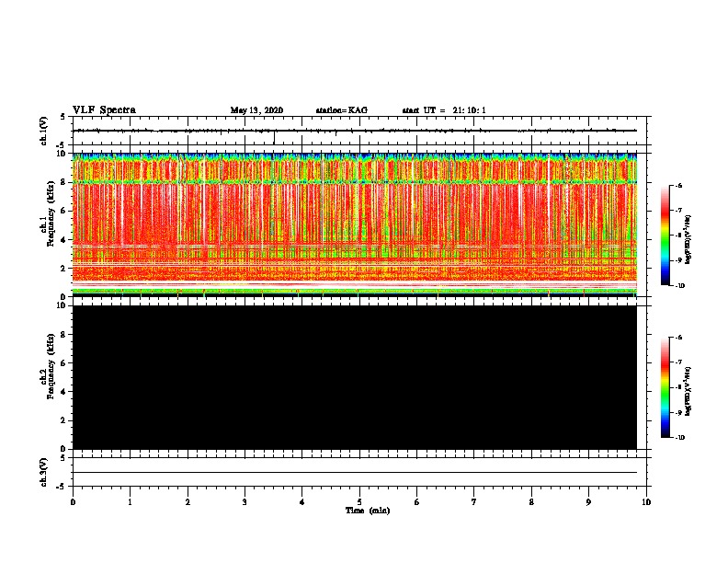
Task: Click the 'ch.1 Frequency (kHz)' axis label
Action: 49,214
